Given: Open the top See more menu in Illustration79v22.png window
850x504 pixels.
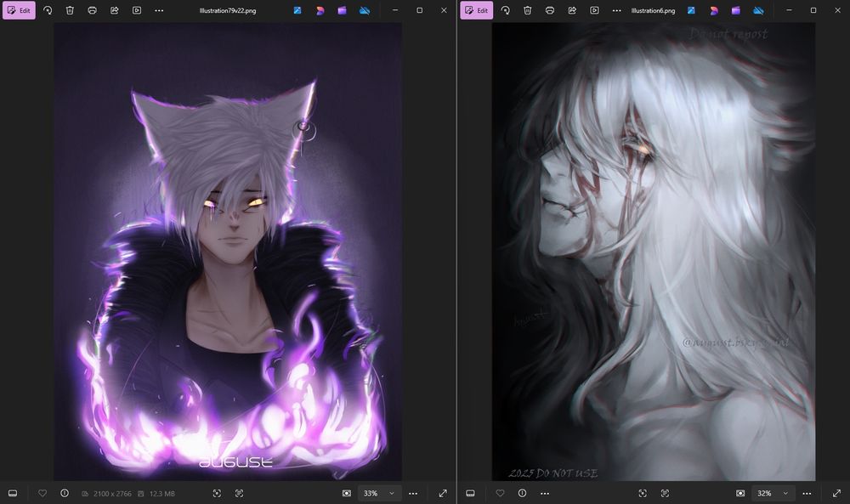Looking at the screenshot, I should [x=159, y=10].
